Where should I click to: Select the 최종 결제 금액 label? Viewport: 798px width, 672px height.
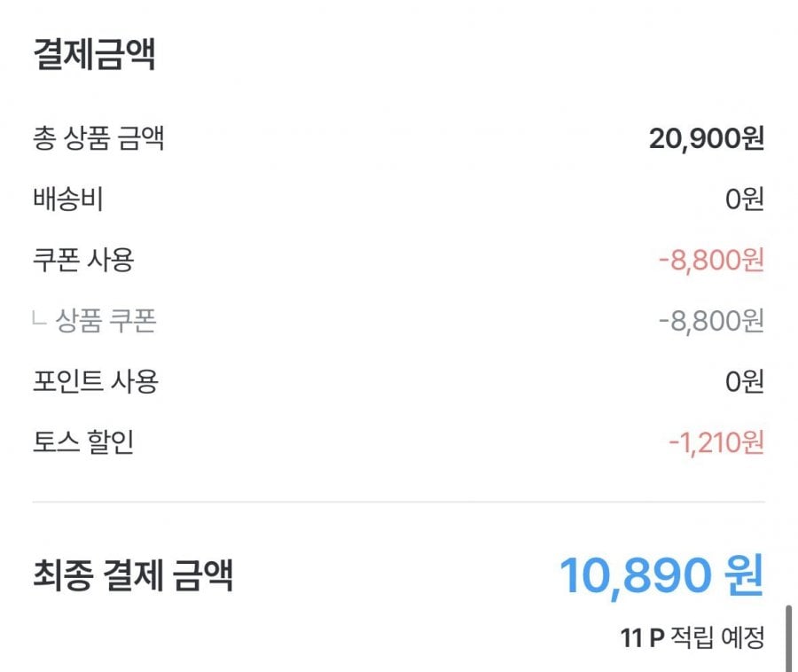click(133, 575)
